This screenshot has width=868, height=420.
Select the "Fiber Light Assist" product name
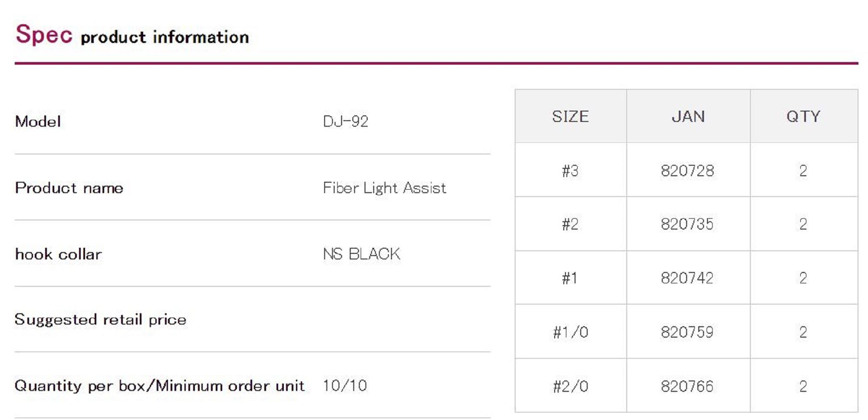tap(384, 188)
